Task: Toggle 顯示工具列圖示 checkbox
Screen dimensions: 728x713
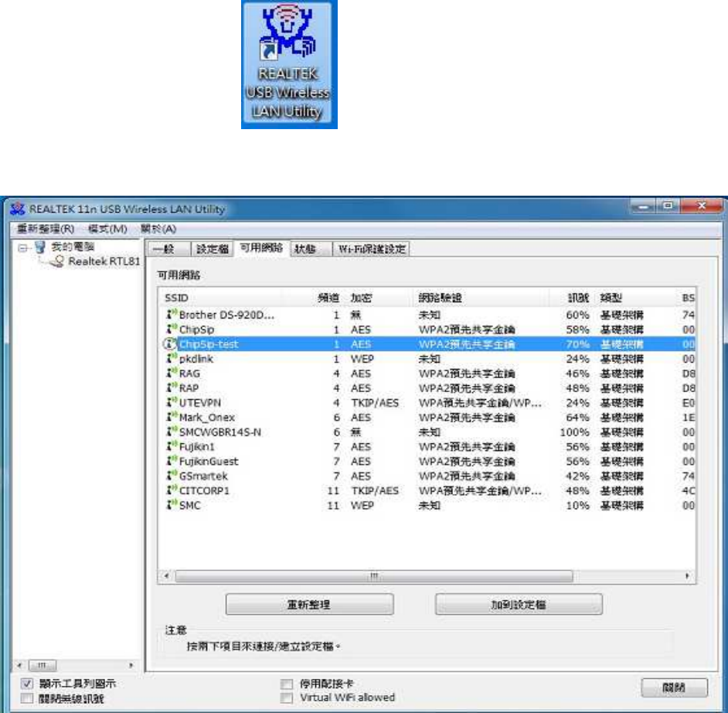Action: pyautogui.click(x=27, y=684)
